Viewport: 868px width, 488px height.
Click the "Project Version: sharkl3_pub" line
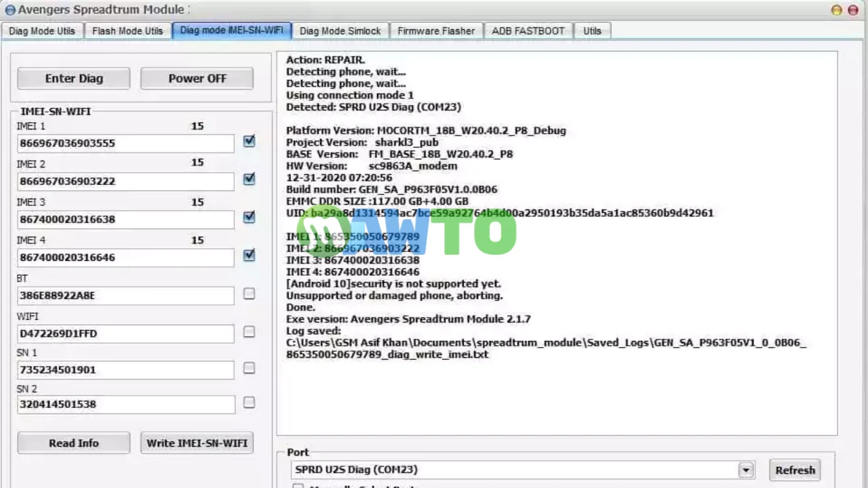pyautogui.click(x=362, y=142)
